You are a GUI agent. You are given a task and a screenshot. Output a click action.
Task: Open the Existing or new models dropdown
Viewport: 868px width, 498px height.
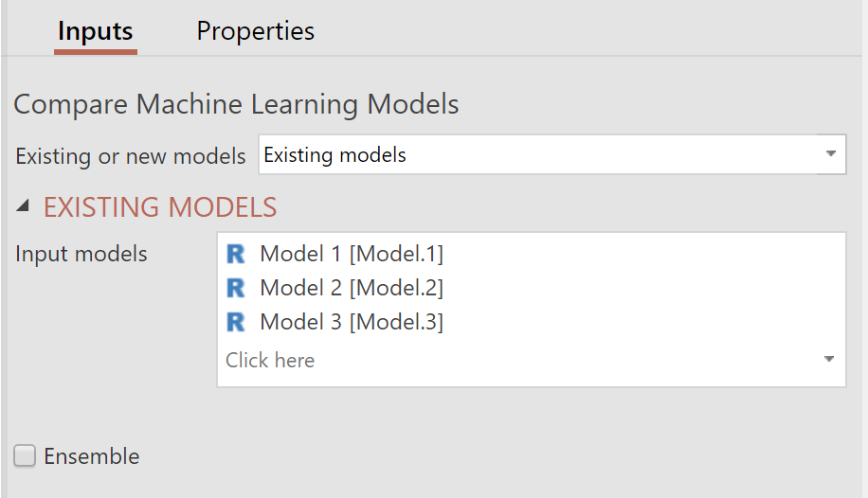(x=552, y=154)
